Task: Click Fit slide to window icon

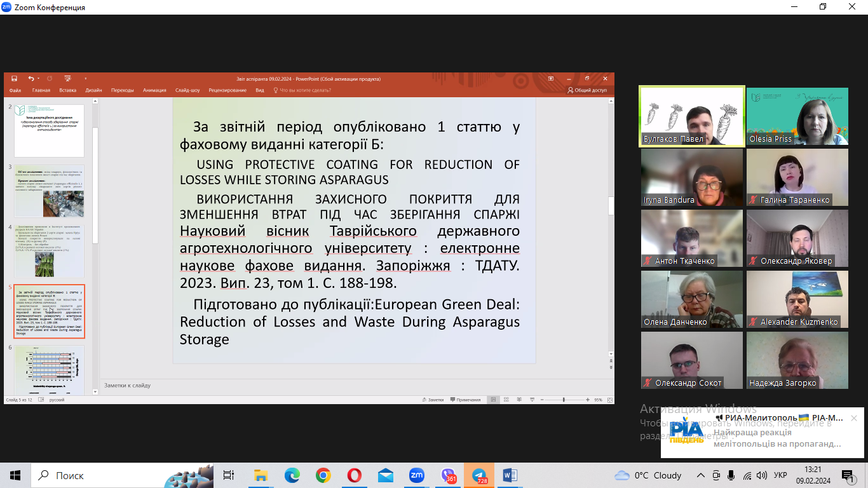Action: click(610, 400)
